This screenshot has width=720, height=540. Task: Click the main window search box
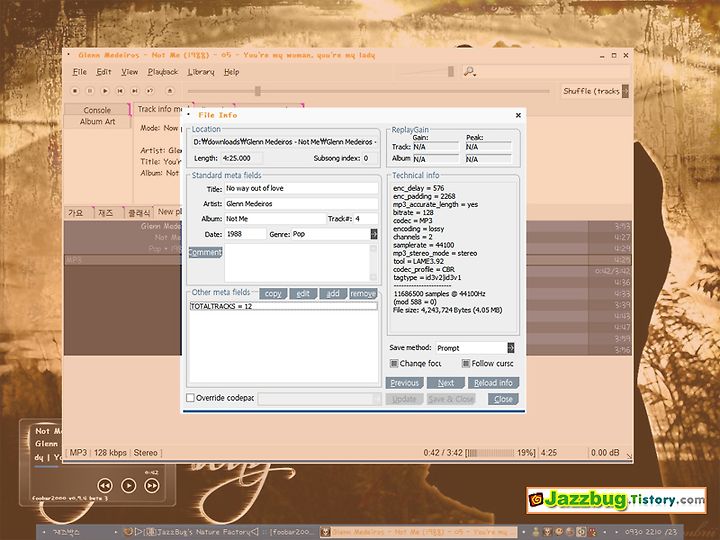tap(553, 72)
